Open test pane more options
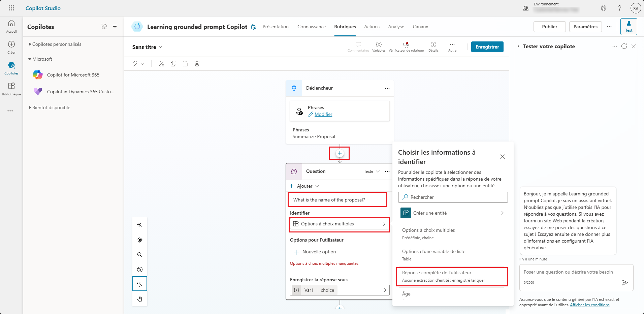The image size is (644, 314). point(615,46)
